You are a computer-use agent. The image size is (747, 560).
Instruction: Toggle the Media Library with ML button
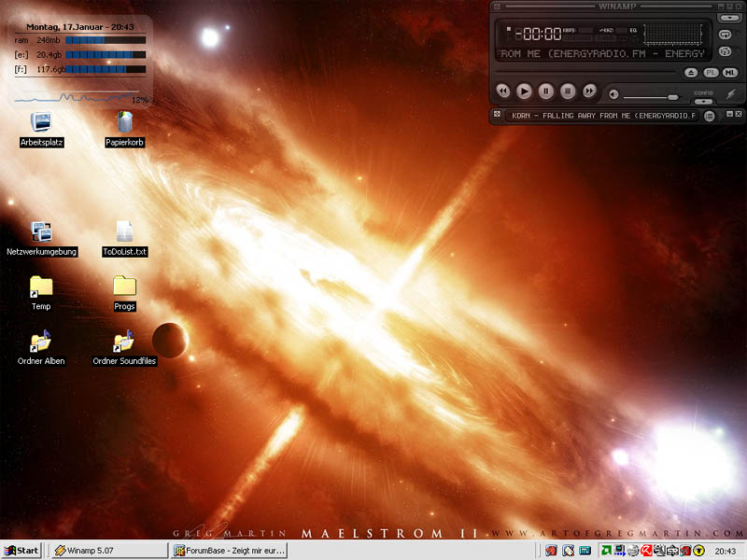click(x=730, y=73)
